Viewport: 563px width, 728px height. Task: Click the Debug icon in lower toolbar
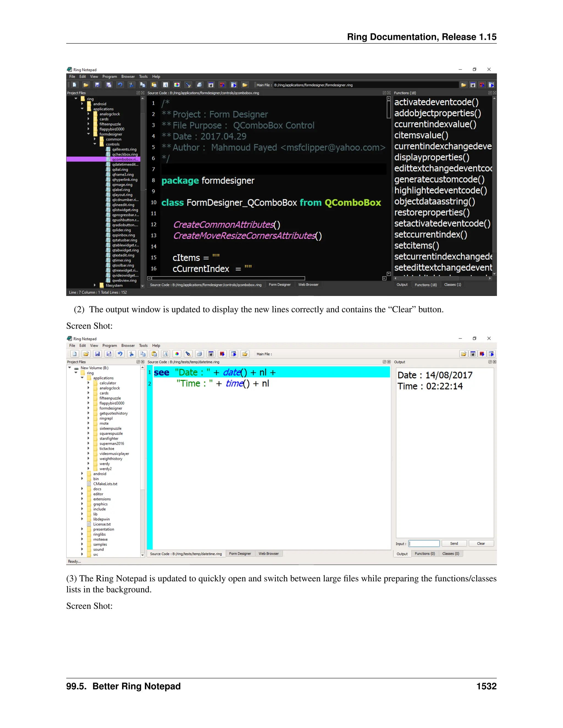211,354
